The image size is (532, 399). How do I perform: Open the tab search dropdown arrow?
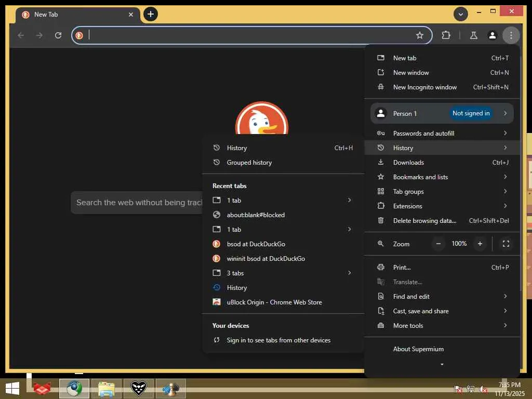coord(461,14)
